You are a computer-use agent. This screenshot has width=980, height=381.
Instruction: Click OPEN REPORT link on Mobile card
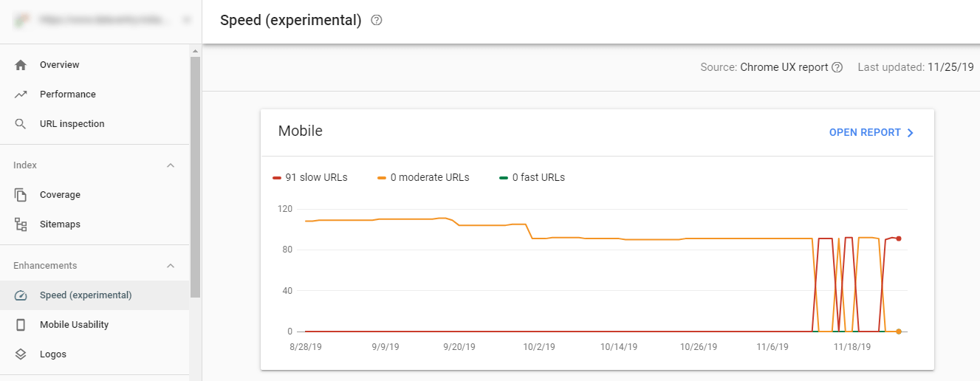coord(871,133)
